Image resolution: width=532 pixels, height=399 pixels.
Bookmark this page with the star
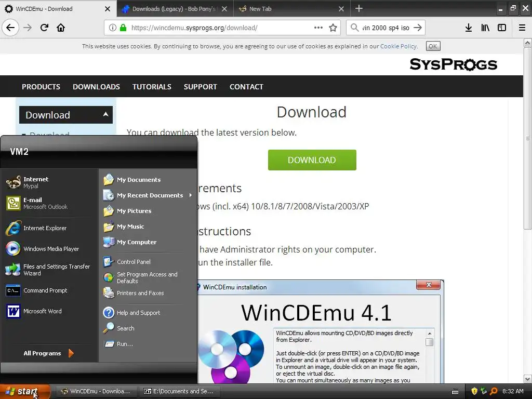pyautogui.click(x=333, y=28)
